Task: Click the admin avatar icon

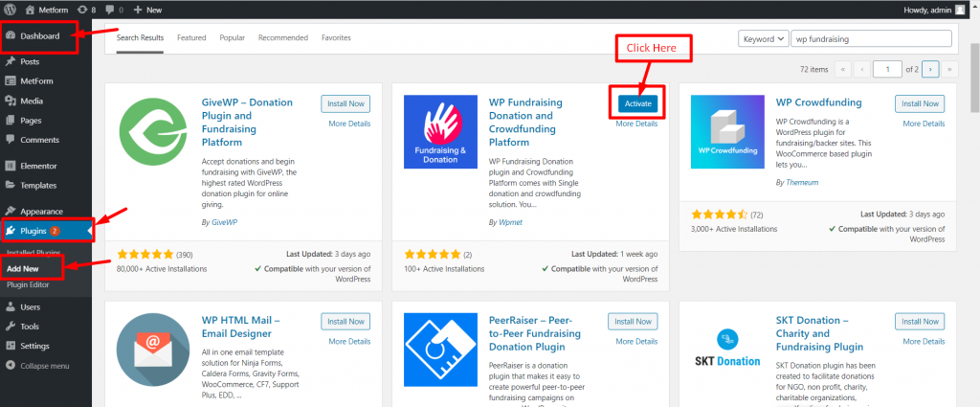Action: (959, 10)
